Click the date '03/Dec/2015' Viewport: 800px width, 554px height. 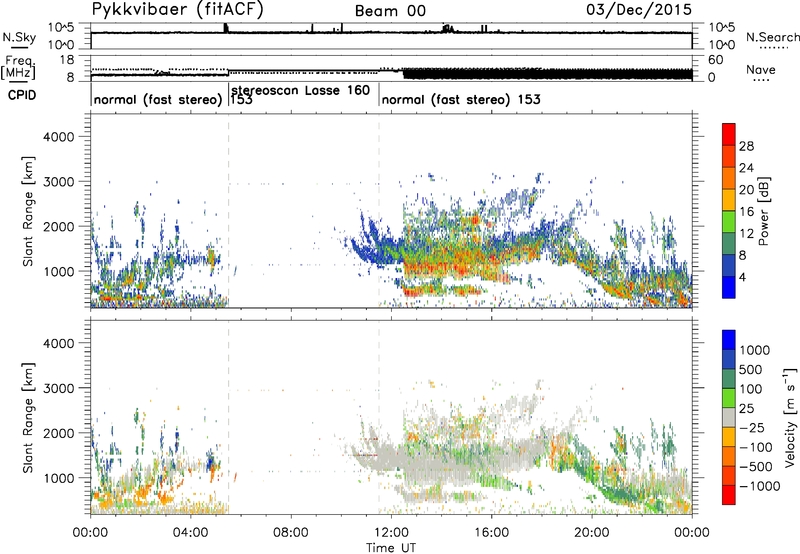(639, 10)
